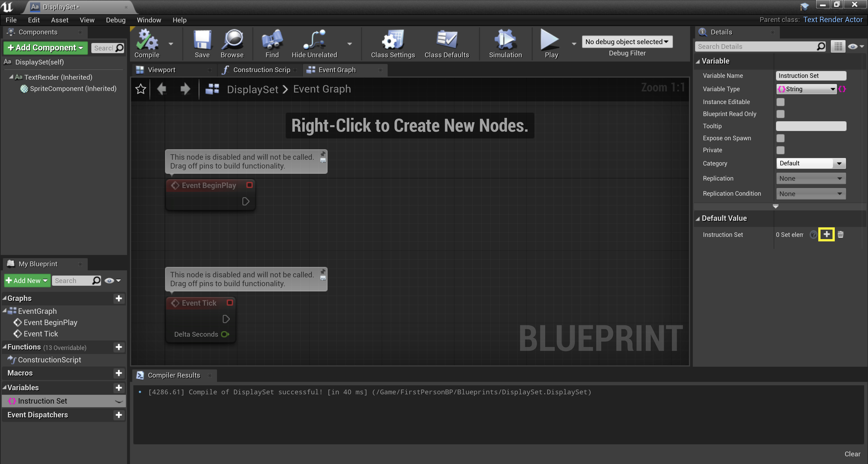Enable Instance Editable for Instruction Set
The height and width of the screenshot is (464, 868).
coord(781,102)
